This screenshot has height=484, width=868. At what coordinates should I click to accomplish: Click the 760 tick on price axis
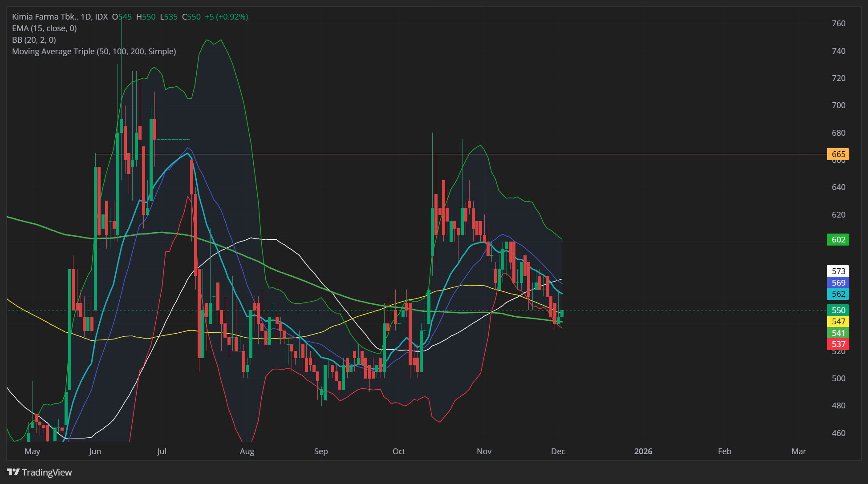coord(838,24)
